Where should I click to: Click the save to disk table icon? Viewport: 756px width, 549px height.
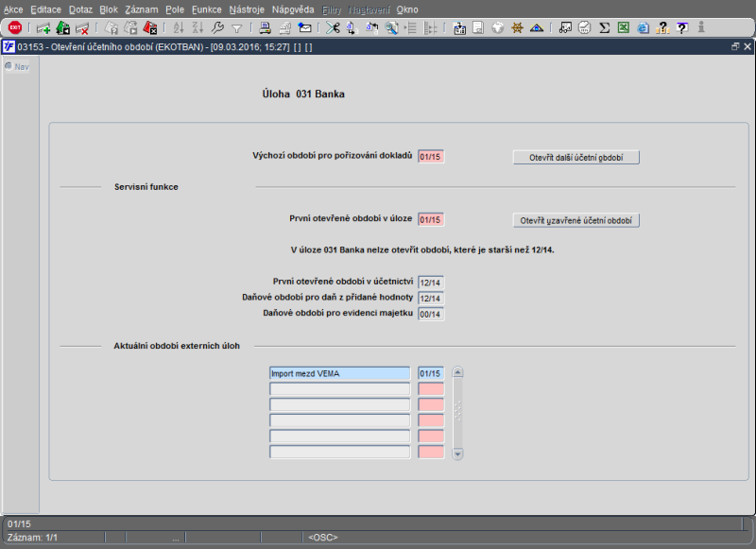[459, 28]
